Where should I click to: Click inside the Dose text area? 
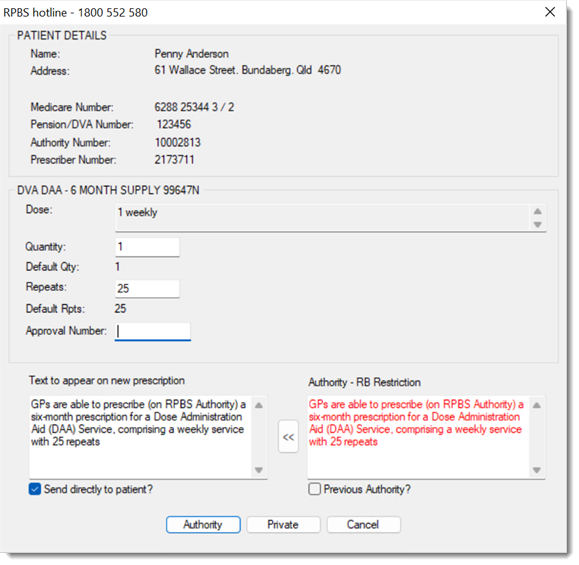(323, 218)
